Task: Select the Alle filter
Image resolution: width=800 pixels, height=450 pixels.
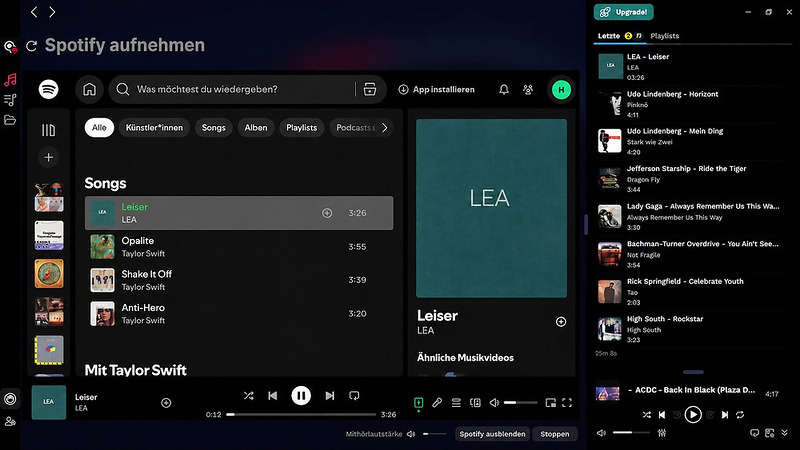Action: [x=99, y=128]
